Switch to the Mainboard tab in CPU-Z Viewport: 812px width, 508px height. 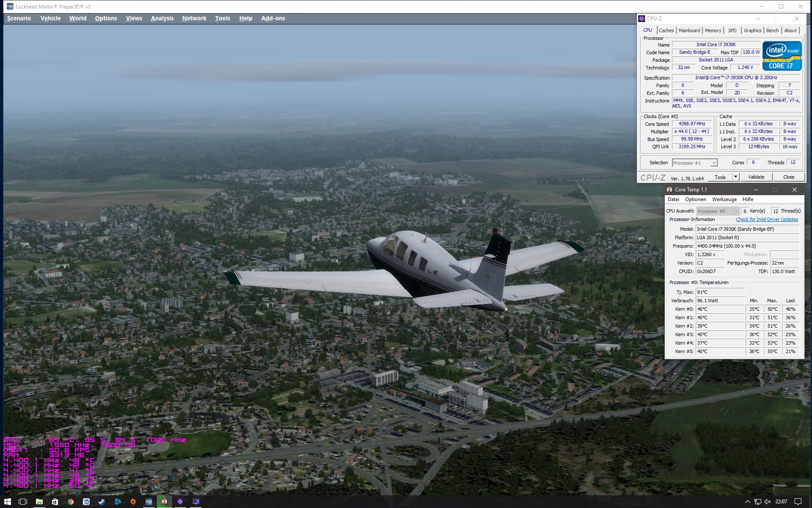click(x=689, y=30)
